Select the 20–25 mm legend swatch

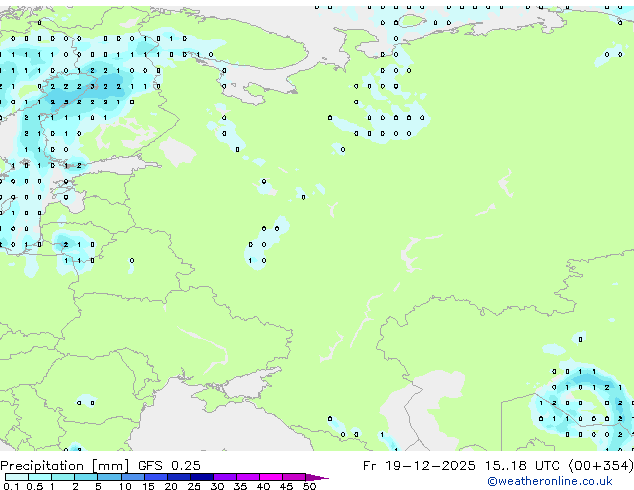coord(178,477)
